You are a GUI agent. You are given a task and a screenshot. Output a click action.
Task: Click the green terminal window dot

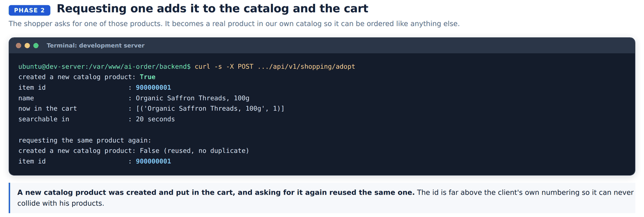pyautogui.click(x=36, y=46)
